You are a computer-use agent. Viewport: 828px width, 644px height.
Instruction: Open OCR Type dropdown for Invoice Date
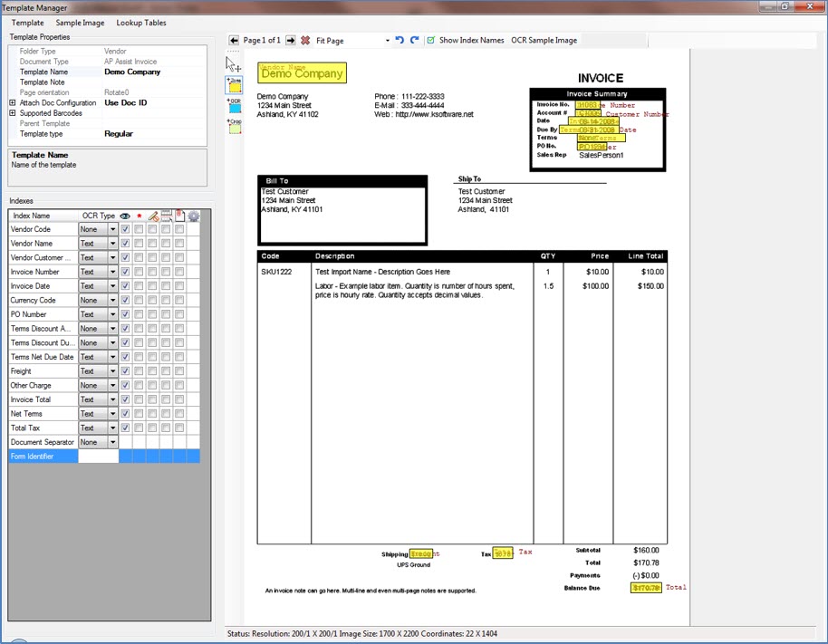coord(112,286)
